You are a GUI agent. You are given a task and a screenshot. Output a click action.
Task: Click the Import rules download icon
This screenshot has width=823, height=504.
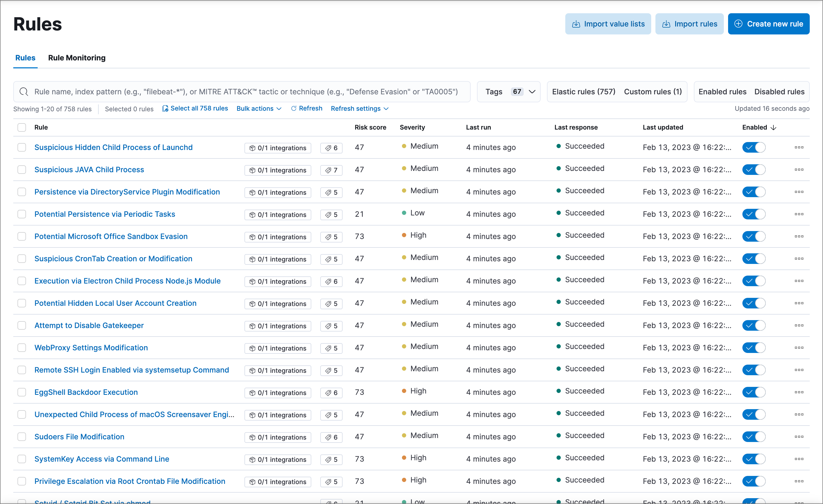666,24
